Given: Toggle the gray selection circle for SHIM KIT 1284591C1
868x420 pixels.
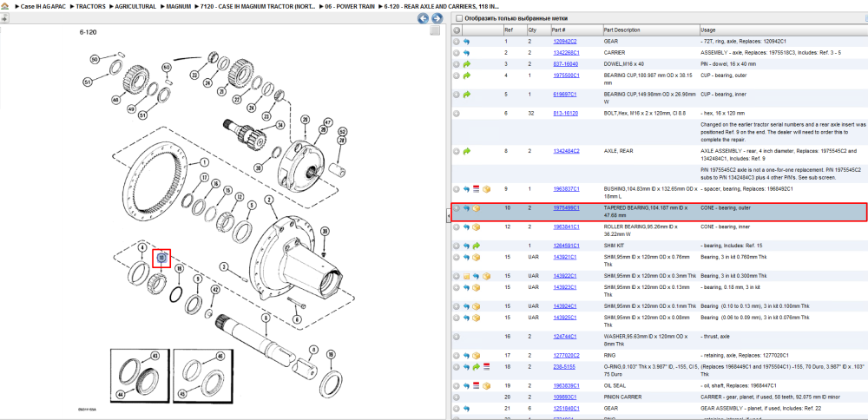Looking at the screenshot, I should 457,246.
